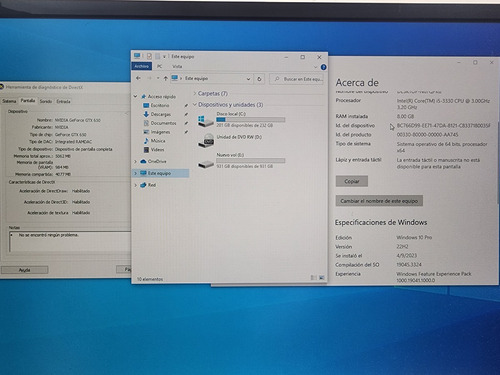Click Disco local (C:) capacity bar
The height and width of the screenshot is (375, 500).
pyautogui.click(x=251, y=120)
